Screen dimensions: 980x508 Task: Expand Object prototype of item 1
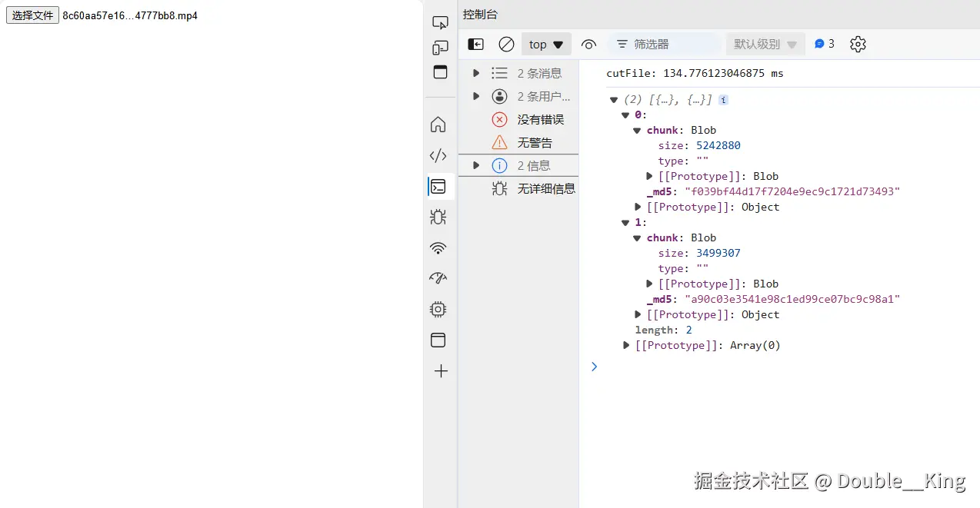coord(638,315)
